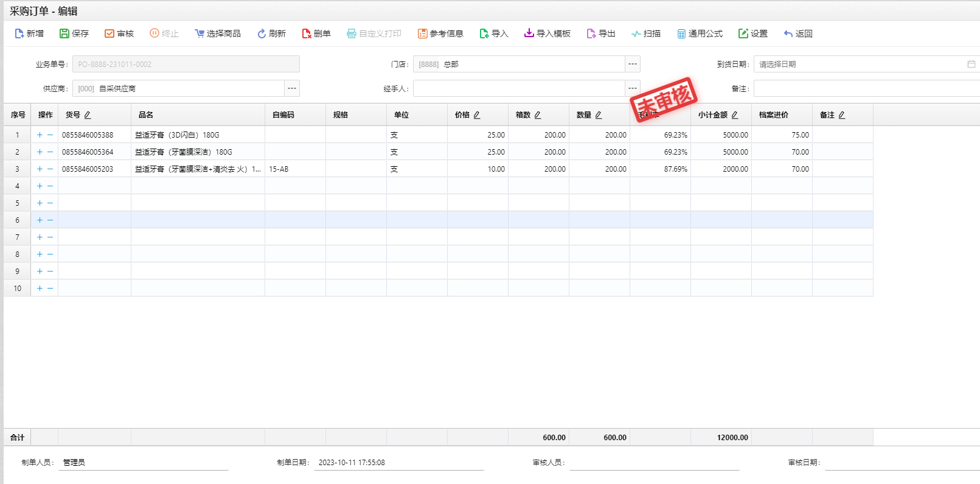Click the disabled 终止 button
This screenshot has height=484, width=980.
(x=164, y=33)
